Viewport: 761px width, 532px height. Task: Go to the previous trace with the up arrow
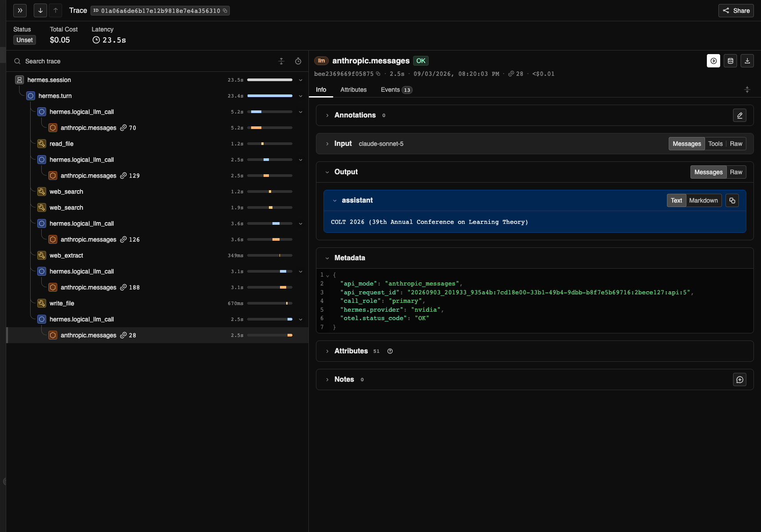click(55, 11)
